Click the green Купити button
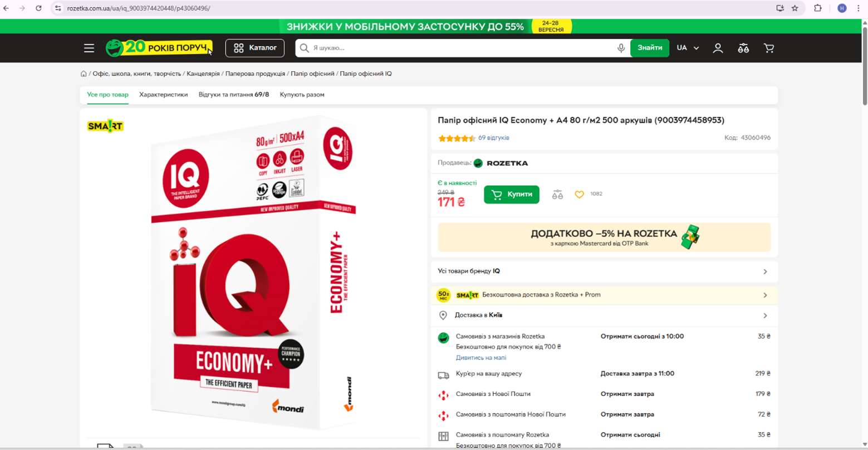Screen dimensions: 868x450 pyautogui.click(x=511, y=195)
